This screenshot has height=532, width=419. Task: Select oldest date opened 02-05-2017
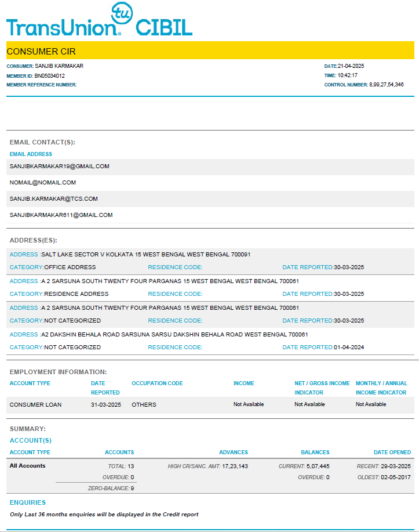click(x=396, y=477)
